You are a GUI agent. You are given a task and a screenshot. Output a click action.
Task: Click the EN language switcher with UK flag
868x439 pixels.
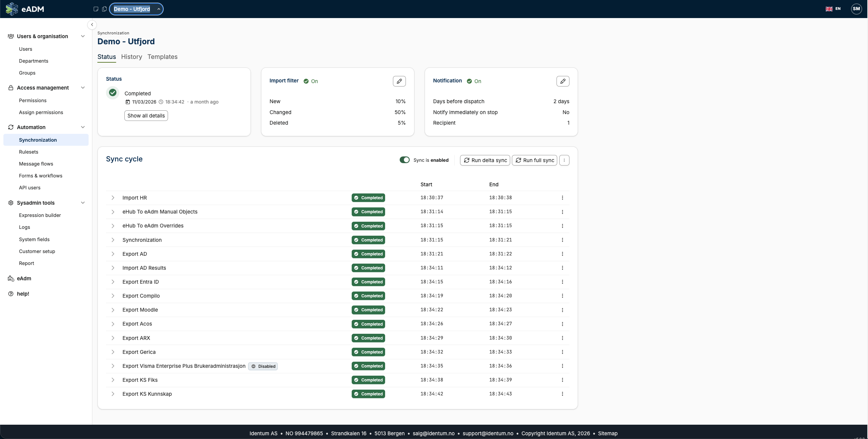[x=833, y=9]
